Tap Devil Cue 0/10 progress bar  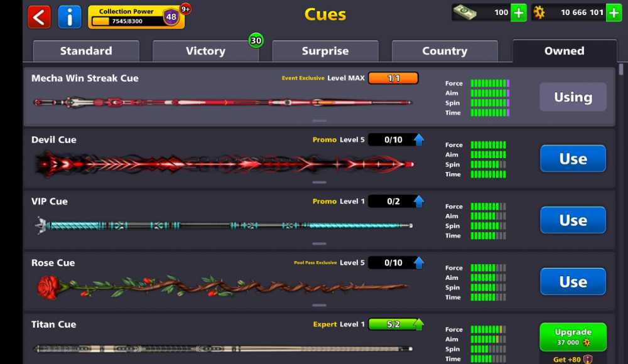pyautogui.click(x=393, y=140)
